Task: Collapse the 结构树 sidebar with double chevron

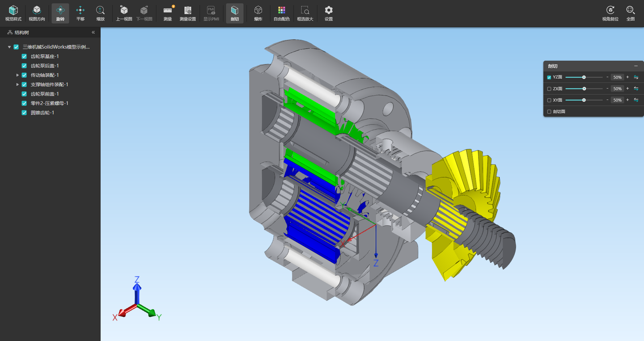Action: [93, 32]
